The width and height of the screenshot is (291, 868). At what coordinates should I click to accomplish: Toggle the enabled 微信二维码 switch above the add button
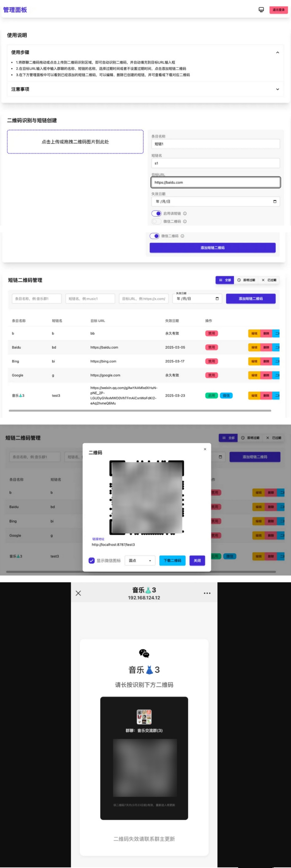155,236
